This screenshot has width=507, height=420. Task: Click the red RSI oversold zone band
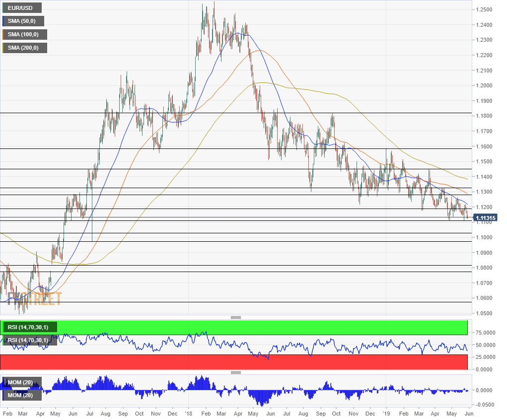coord(233,362)
